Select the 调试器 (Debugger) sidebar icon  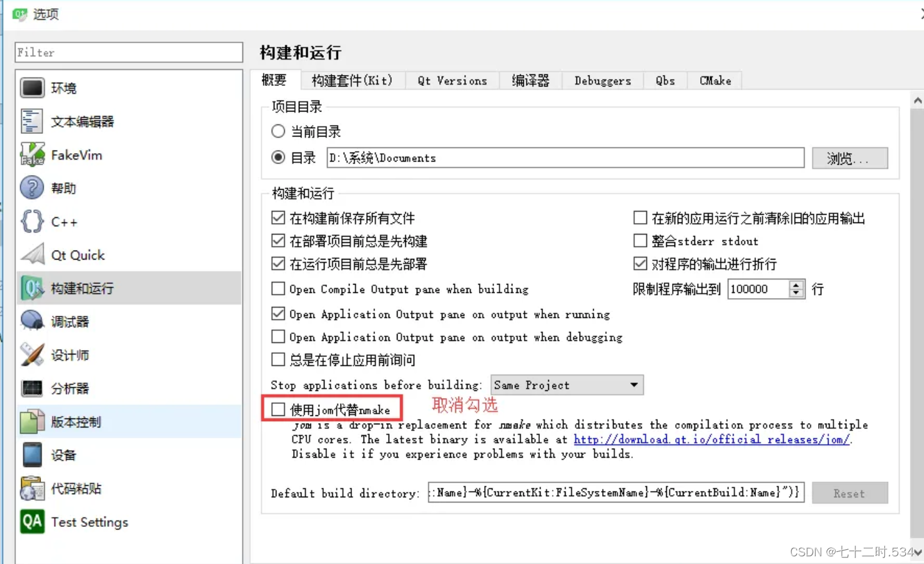point(71,321)
